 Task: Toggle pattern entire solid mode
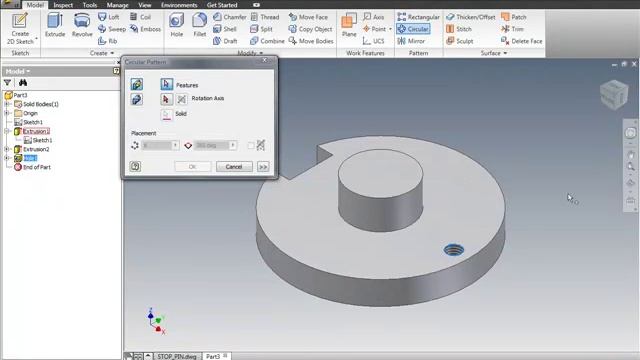click(x=137, y=99)
